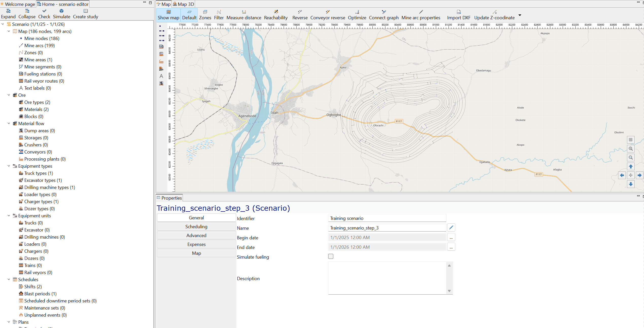Collapse the Ore tree group
Screen dimensions: 644x328
click(x=9, y=95)
